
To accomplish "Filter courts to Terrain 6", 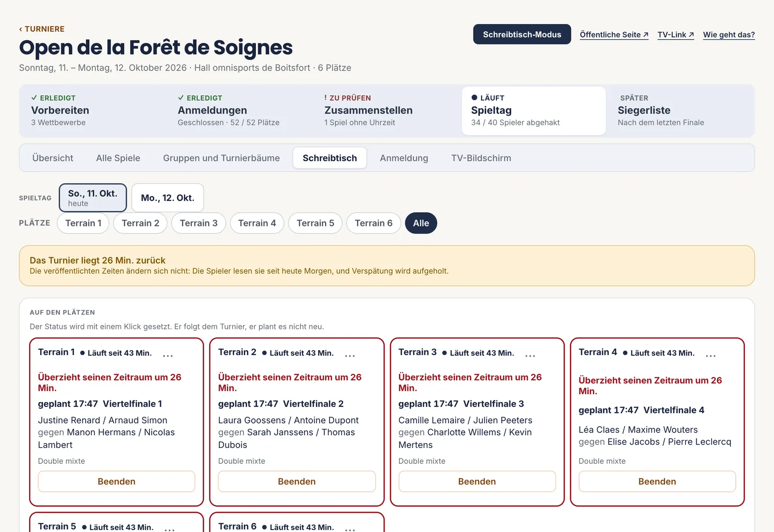I will click(373, 223).
